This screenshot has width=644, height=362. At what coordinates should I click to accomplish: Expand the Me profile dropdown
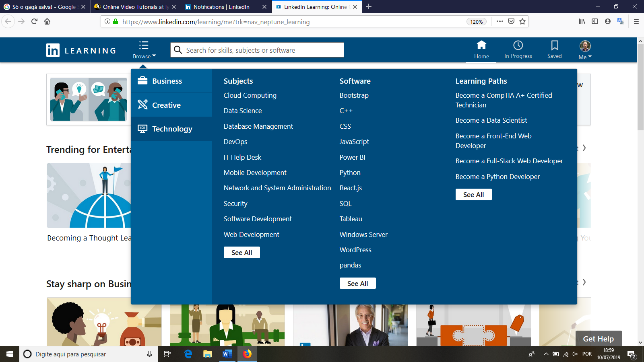585,50
